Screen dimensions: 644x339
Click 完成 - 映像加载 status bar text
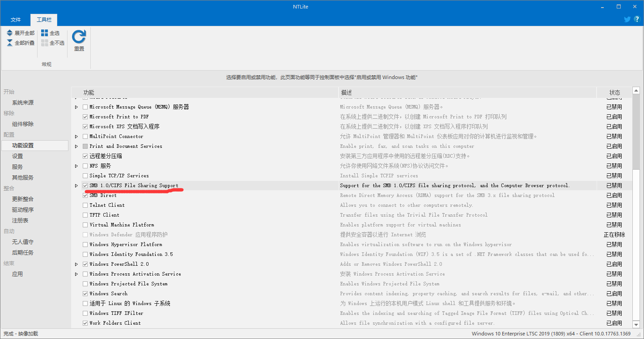pos(21,334)
